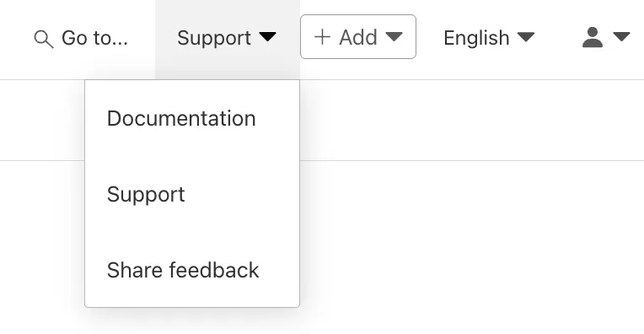Open the user account dropdown
The image size is (644, 334).
tap(606, 37)
